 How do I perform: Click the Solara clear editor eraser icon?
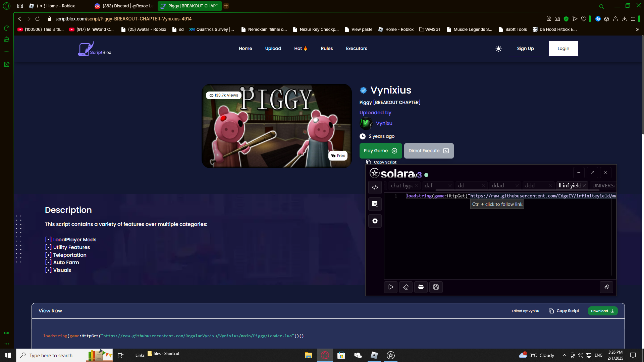point(406,287)
